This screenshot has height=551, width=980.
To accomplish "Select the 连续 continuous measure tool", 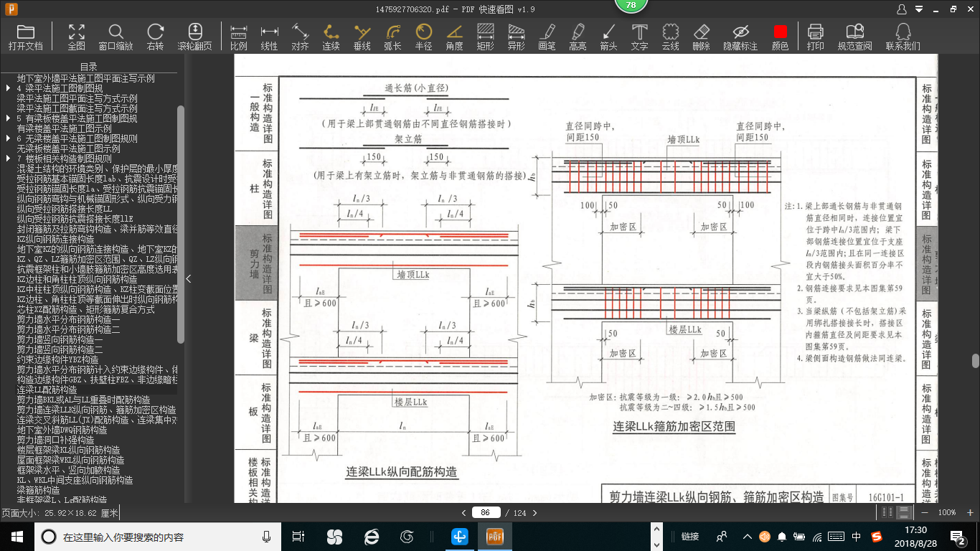I will point(331,37).
